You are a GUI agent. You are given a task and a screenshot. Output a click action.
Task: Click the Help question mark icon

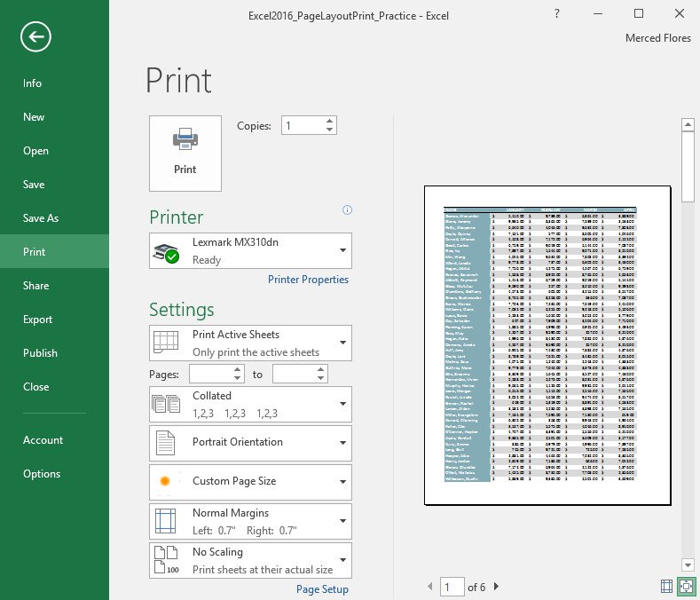(x=556, y=14)
